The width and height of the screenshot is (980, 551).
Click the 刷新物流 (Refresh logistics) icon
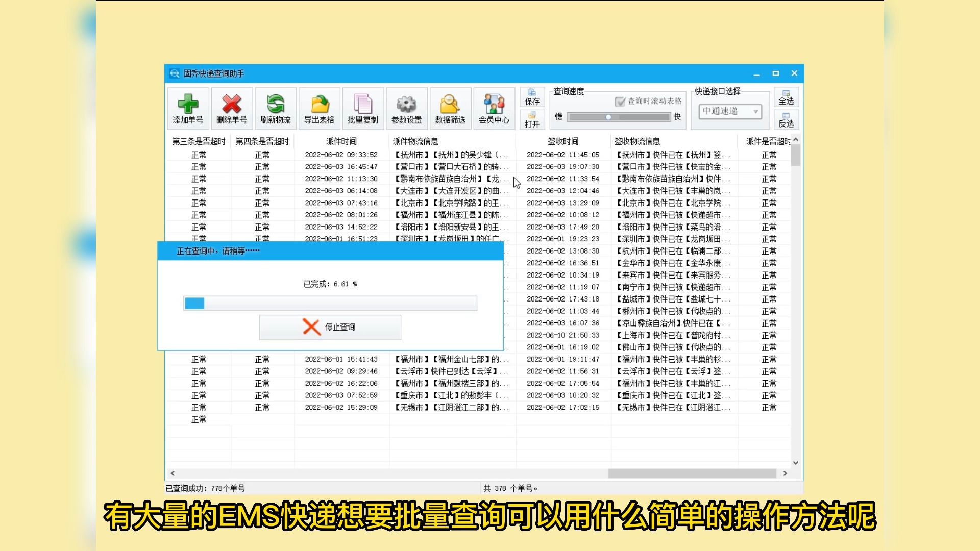tap(274, 108)
